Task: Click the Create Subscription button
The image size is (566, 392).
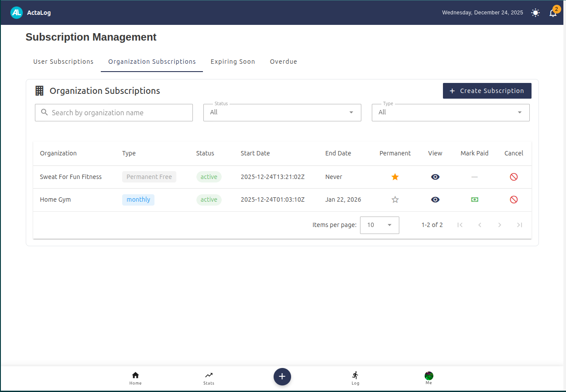Action: (x=487, y=91)
